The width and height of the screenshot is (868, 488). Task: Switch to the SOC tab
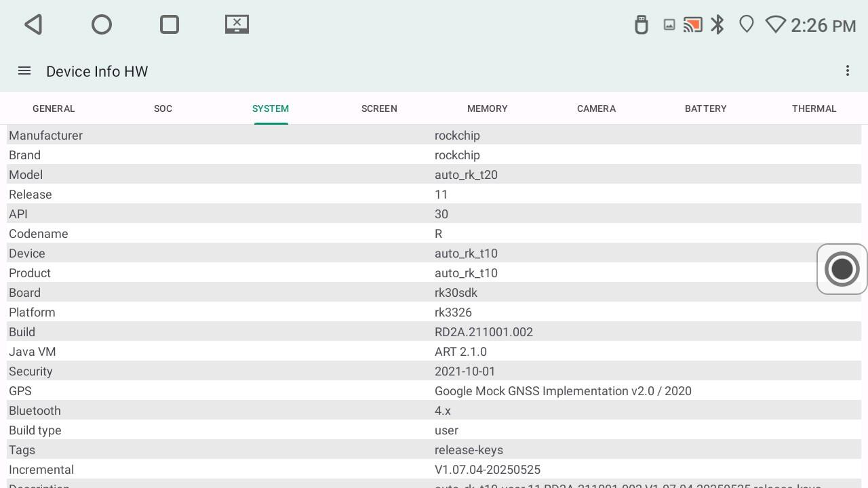point(163,108)
